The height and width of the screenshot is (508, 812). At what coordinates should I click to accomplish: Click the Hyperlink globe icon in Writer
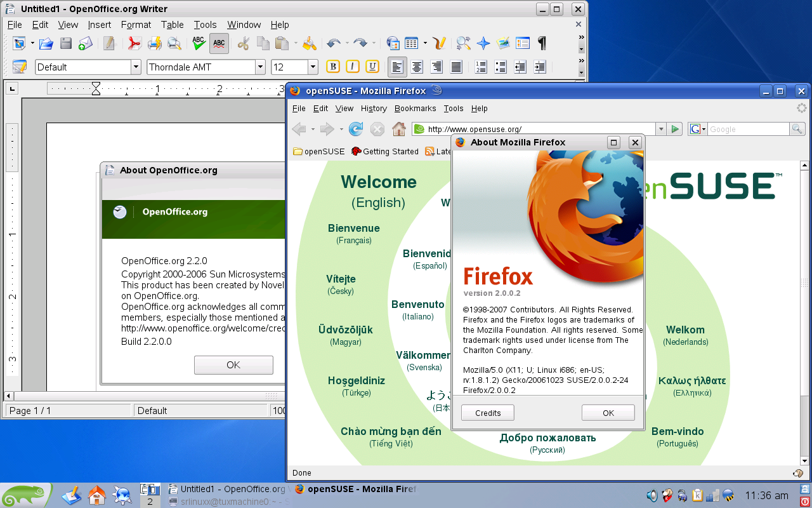(x=393, y=43)
